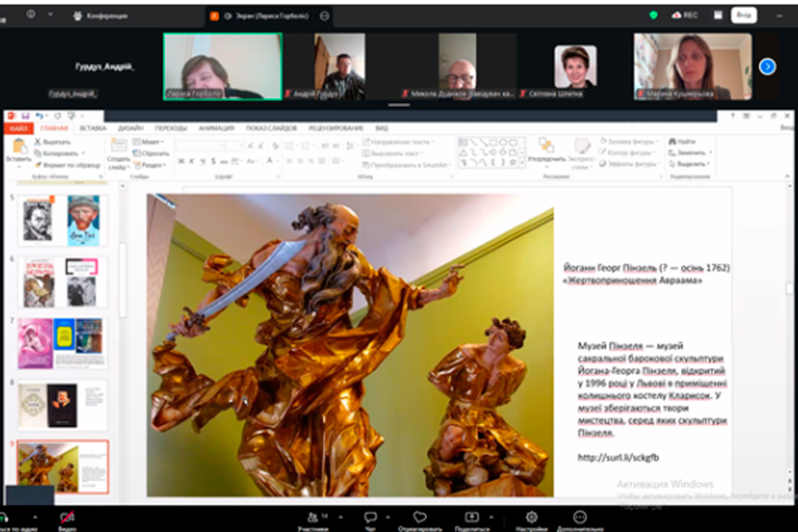Viewport: 798px width, 532px height.
Task: Switch to the Slide Show tab
Action: [x=271, y=129]
